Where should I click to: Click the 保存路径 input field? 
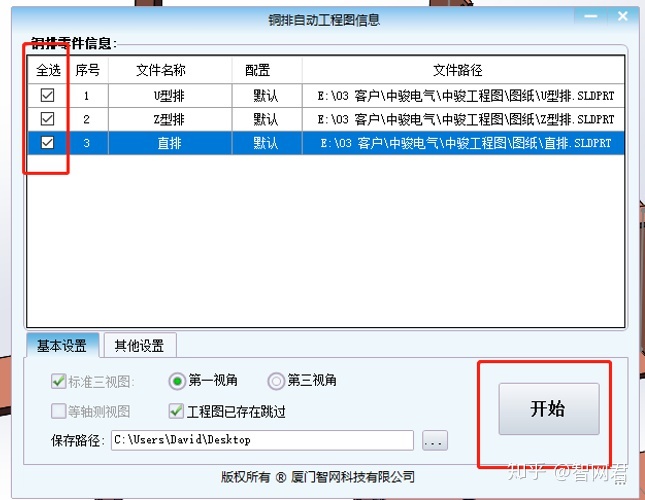coord(262,440)
